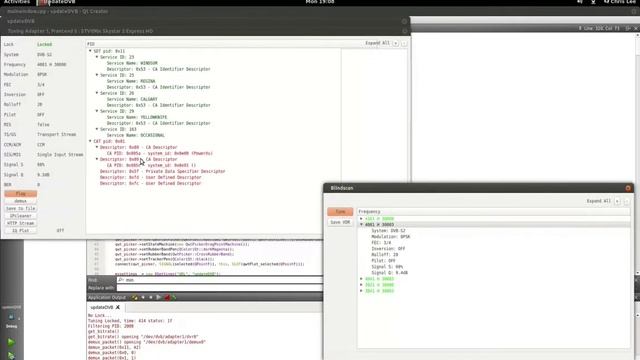
Task: Click the IQ Plot button
Action: 20,231
